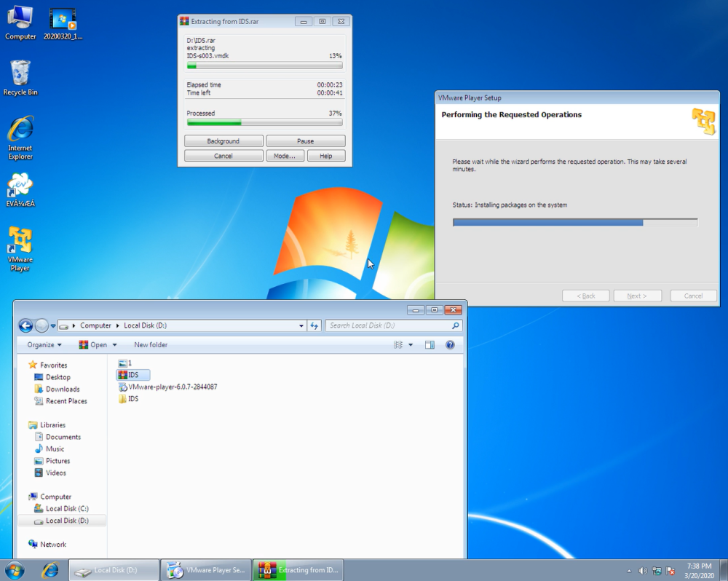The image size is (728, 581).
Task: Open recent pages dropdown by nav arrows
Action: tap(53, 325)
